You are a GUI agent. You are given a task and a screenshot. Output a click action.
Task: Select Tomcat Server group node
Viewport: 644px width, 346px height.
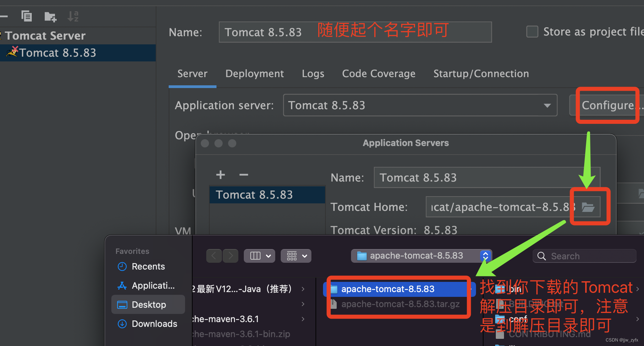pos(45,35)
